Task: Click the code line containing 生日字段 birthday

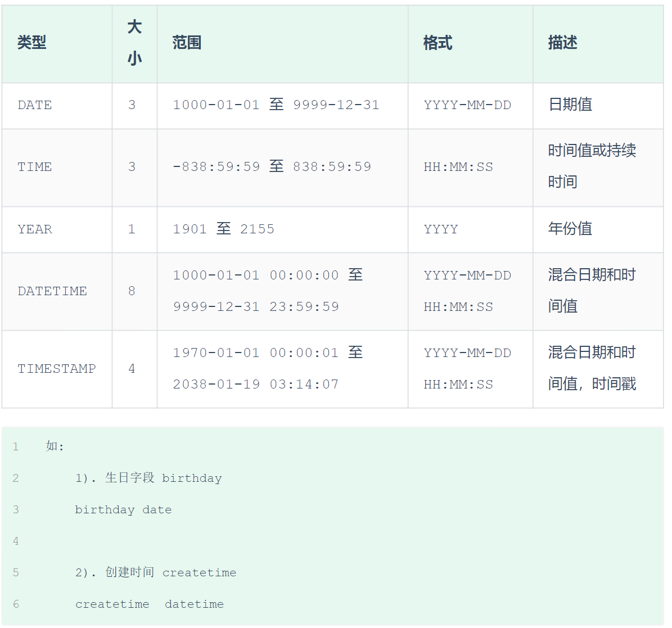Action: click(x=148, y=478)
